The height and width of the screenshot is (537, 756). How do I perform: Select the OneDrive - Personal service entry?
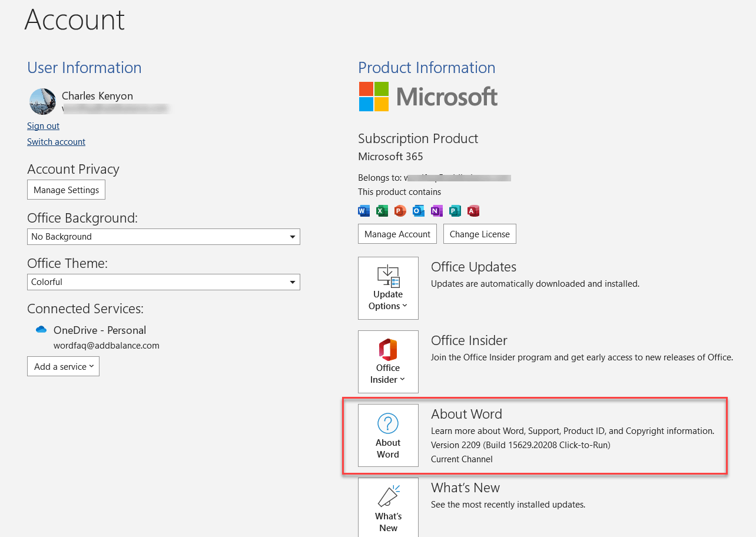(x=100, y=330)
